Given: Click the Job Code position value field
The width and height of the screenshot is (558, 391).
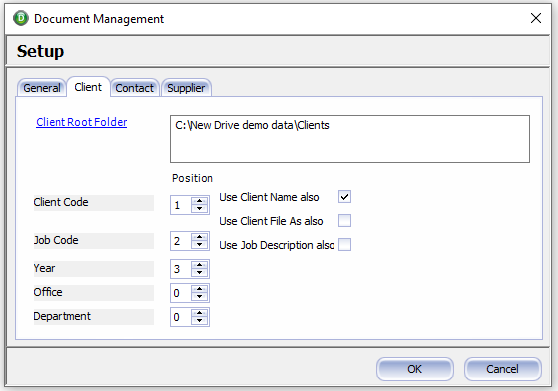Looking at the screenshot, I should coord(181,241).
